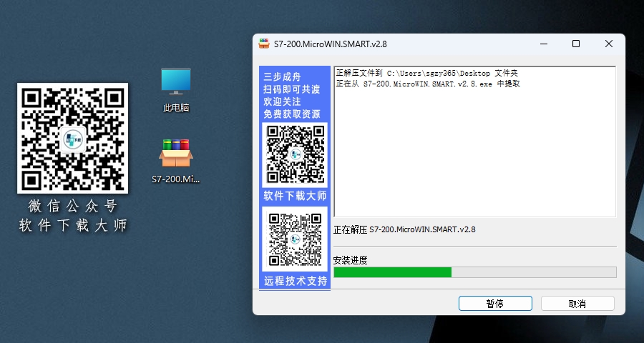This screenshot has height=343, width=644.
Task: Click the installation progress bar
Action: tap(475, 272)
